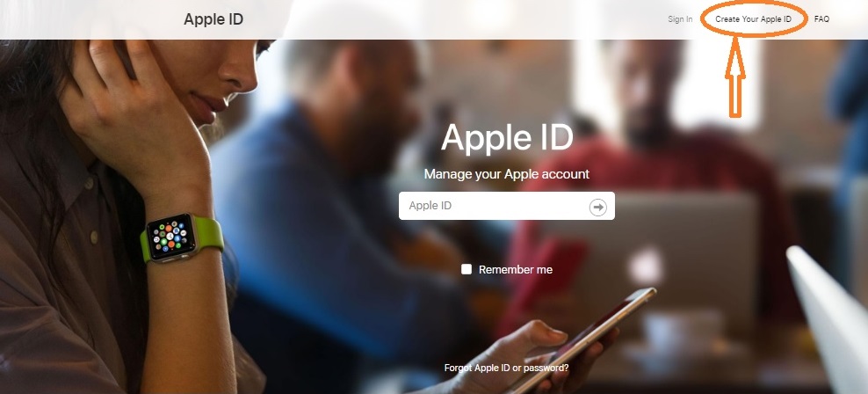
Task: Tick the Remember me checkbox
Action: click(x=467, y=269)
